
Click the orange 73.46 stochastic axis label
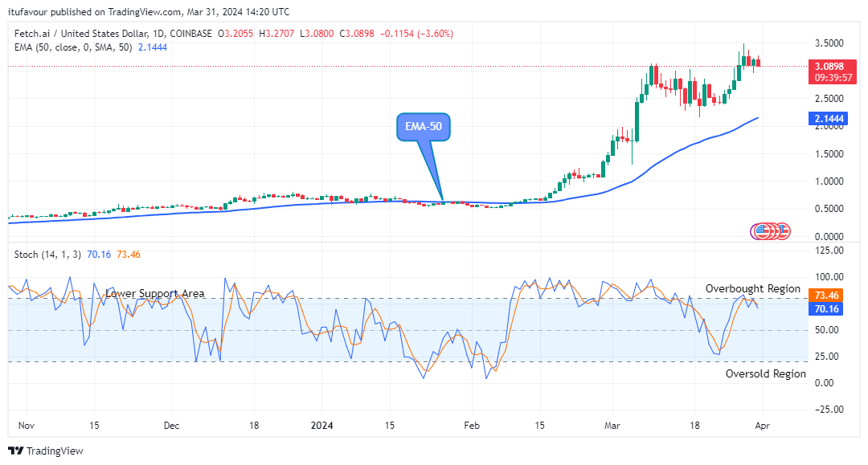[826, 296]
